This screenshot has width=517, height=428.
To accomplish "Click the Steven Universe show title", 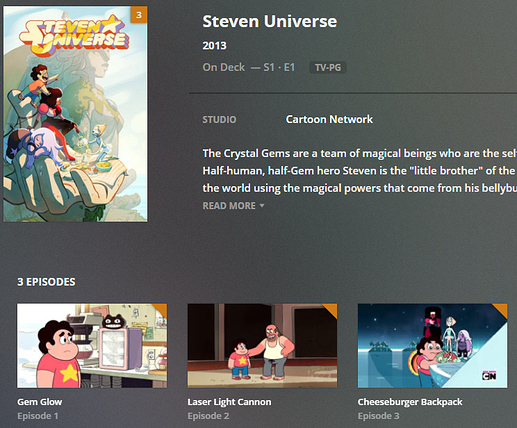I will pyautogui.click(x=270, y=21).
